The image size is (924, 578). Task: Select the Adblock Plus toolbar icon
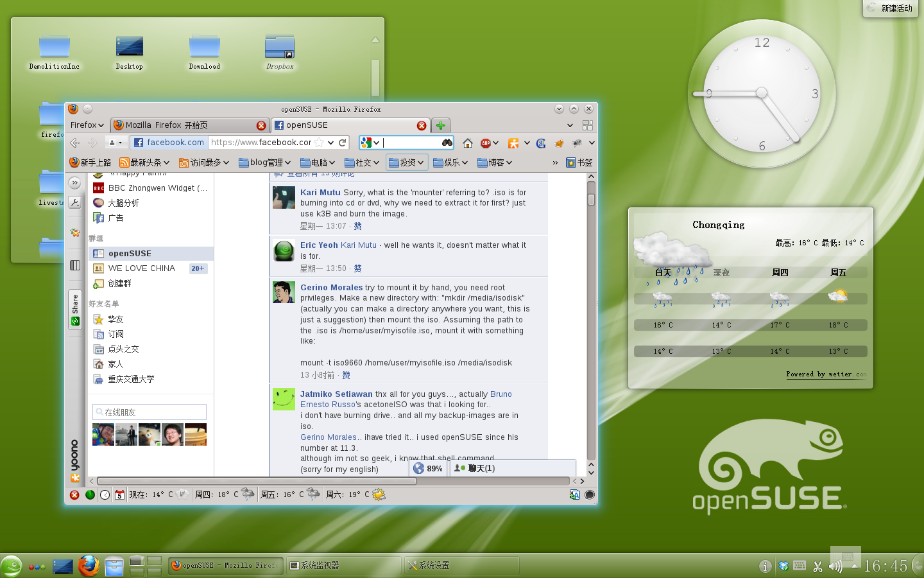point(486,143)
